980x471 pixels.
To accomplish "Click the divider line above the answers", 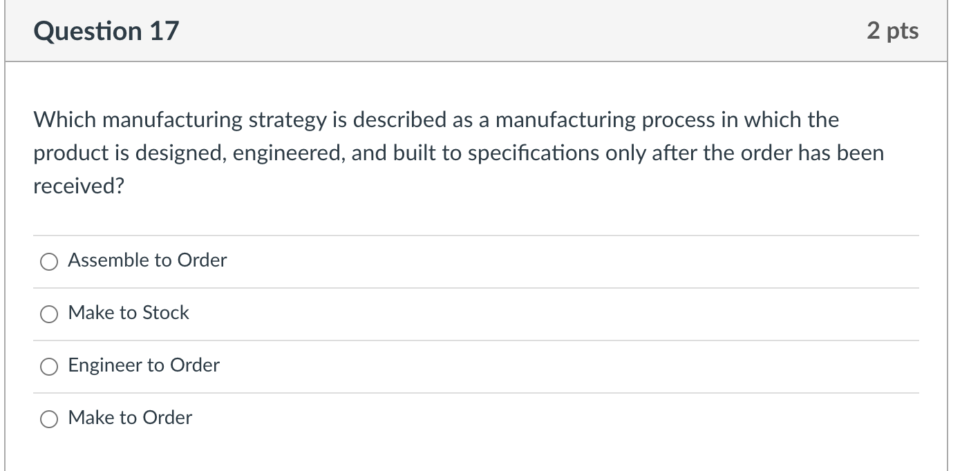I will coord(475,235).
